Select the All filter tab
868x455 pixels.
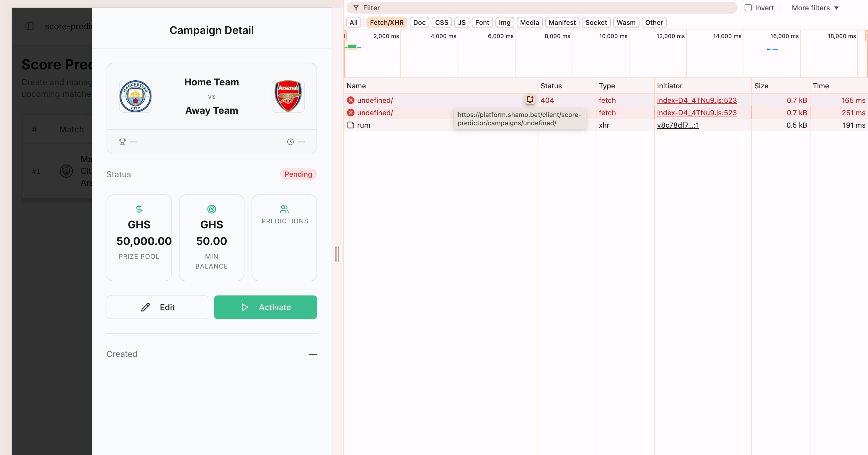coord(353,22)
